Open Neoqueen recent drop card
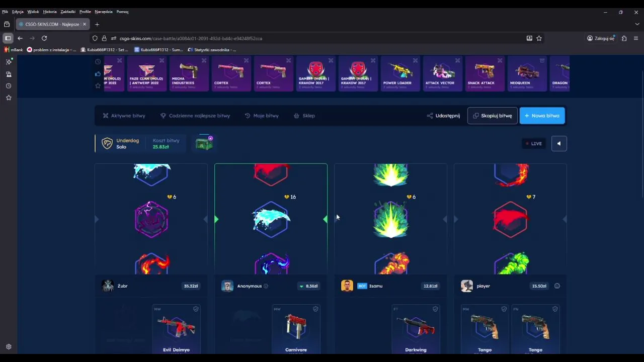 pos(527,73)
